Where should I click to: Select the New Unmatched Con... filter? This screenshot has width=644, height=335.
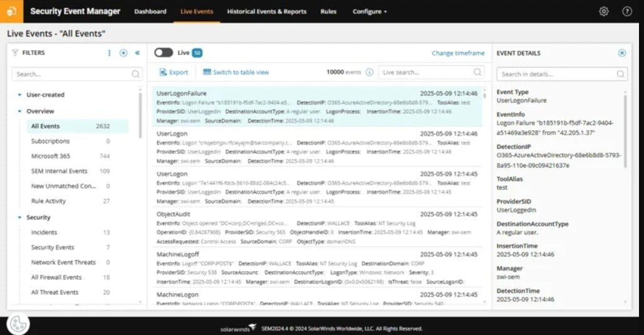(x=78, y=186)
